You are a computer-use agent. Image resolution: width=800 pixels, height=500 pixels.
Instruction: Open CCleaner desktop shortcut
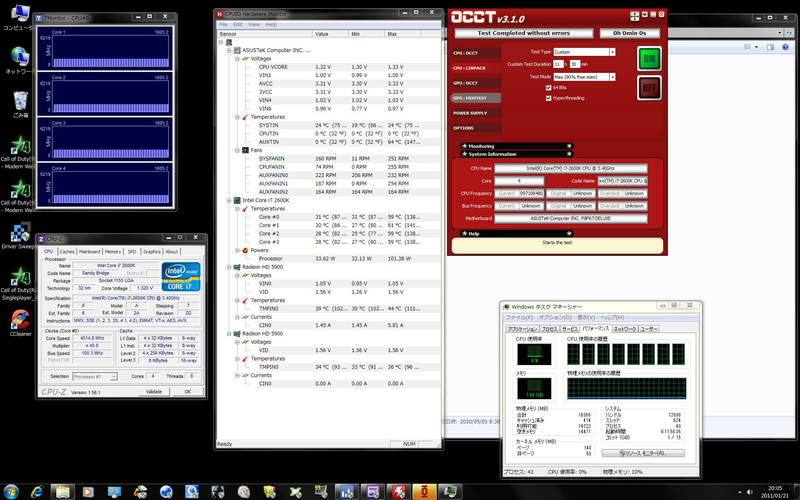pyautogui.click(x=20, y=323)
